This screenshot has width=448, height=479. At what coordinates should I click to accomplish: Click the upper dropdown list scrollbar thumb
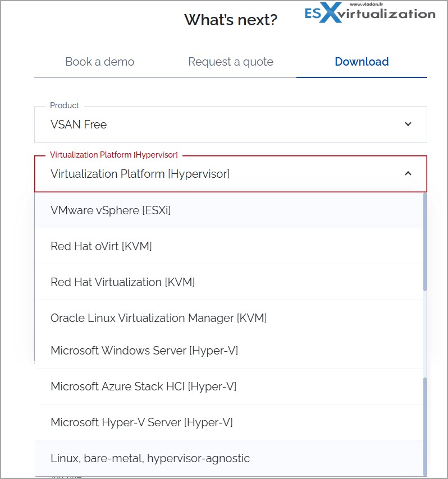tap(425, 242)
